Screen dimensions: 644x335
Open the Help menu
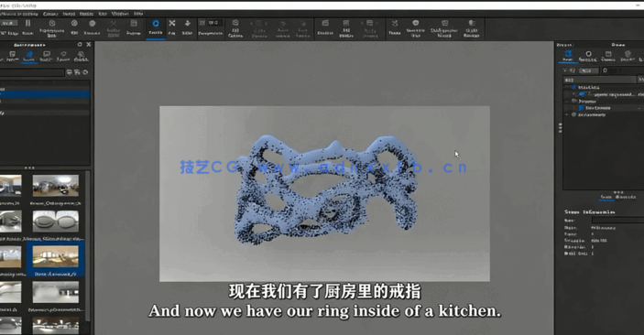point(138,14)
